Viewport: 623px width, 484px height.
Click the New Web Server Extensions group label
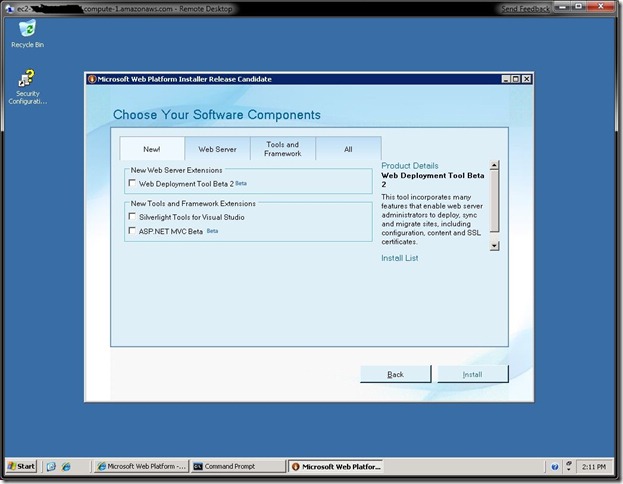point(176,170)
